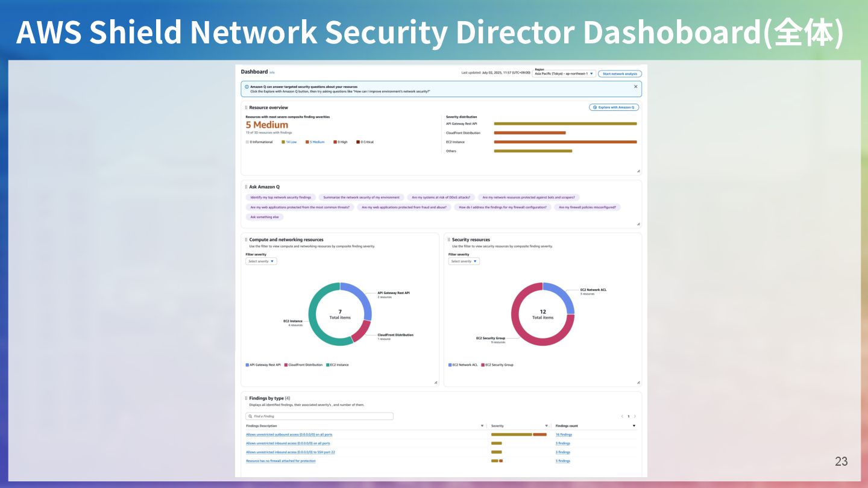Focus the Find a Finding search field
The width and height of the screenshot is (868, 488).
pyautogui.click(x=319, y=416)
